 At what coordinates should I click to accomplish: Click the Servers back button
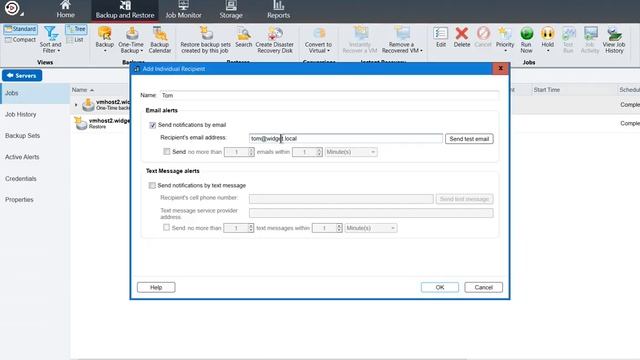(22, 76)
